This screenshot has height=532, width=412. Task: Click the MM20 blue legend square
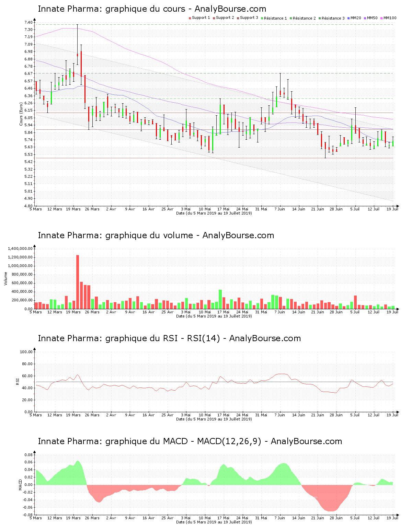click(x=348, y=18)
